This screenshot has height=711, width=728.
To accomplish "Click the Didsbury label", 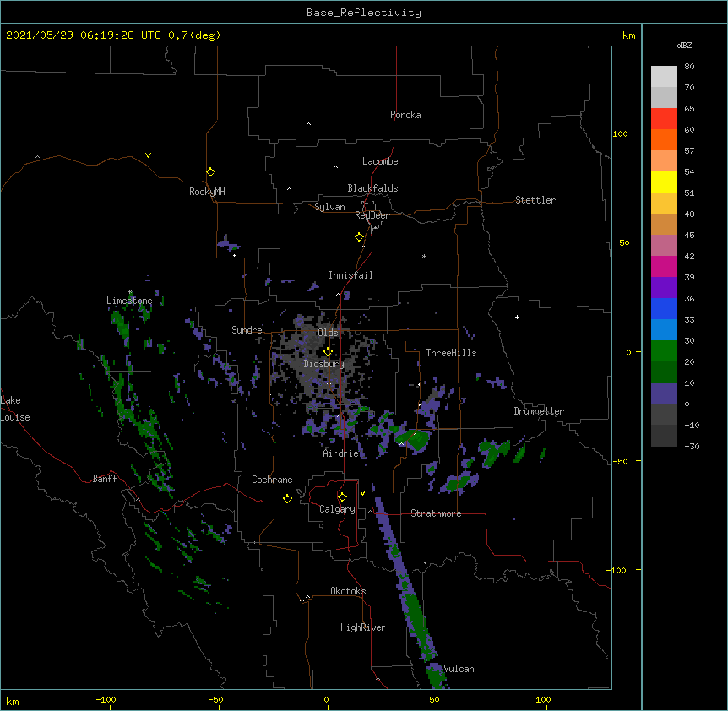I will (x=323, y=364).
